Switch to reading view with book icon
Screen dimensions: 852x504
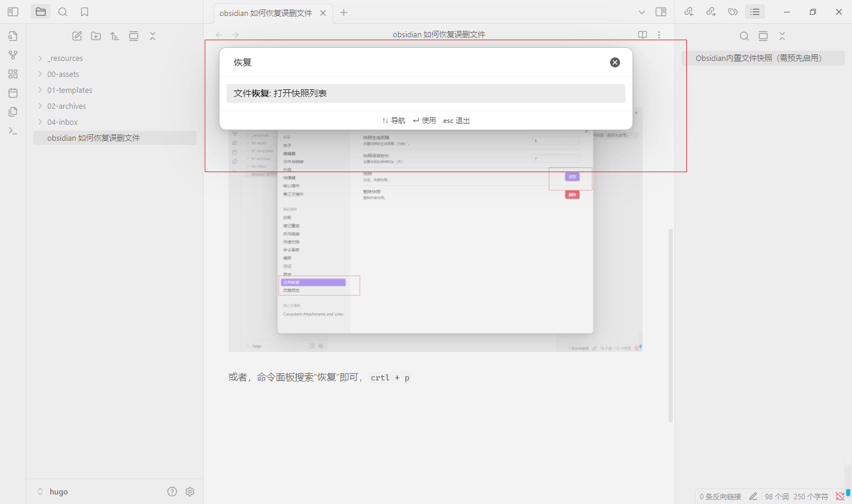pos(643,35)
